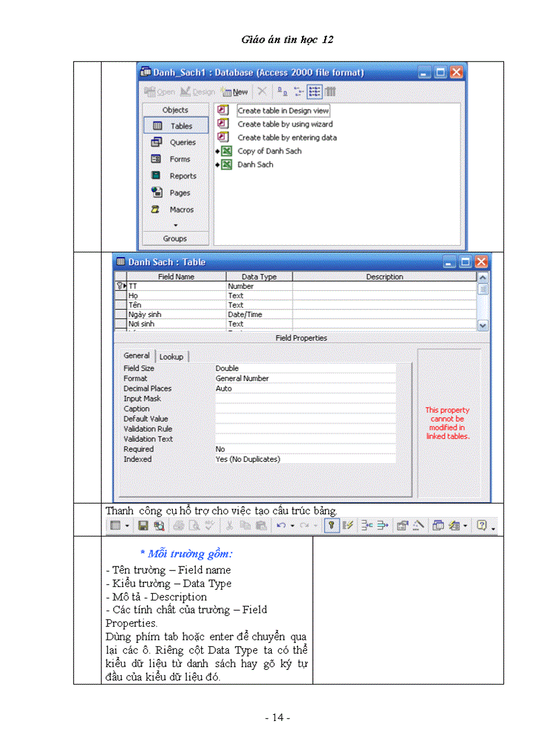
Task: Click the New button in the database window
Action: (x=235, y=92)
